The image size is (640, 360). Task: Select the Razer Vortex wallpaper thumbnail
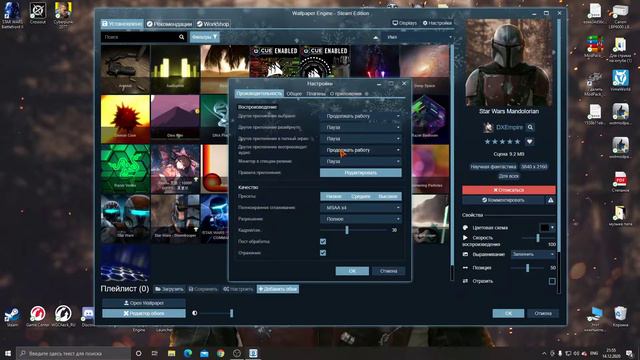125,169
